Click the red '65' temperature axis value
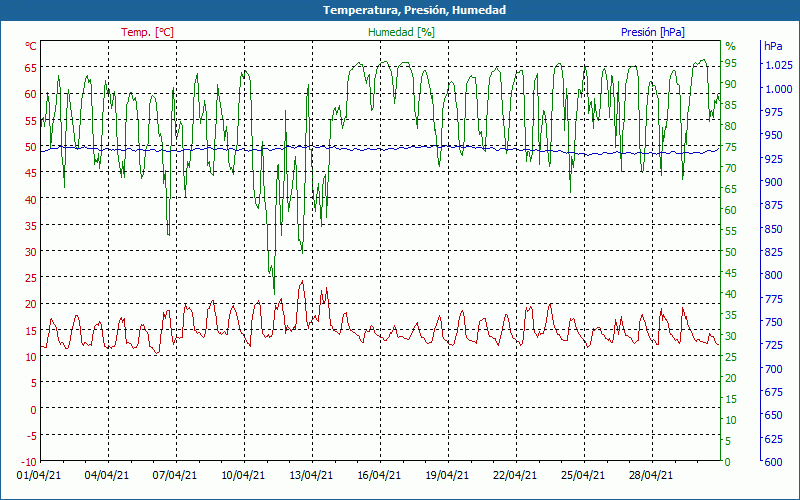The width and height of the screenshot is (800, 500). [x=31, y=67]
